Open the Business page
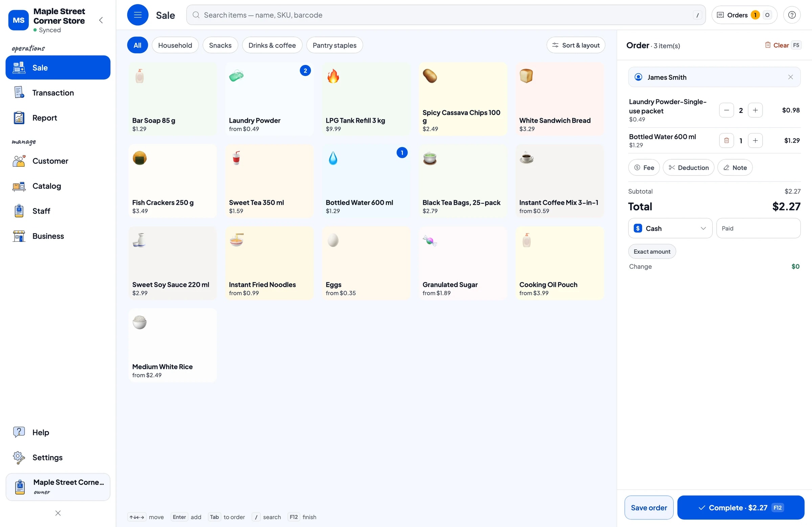 click(58, 236)
